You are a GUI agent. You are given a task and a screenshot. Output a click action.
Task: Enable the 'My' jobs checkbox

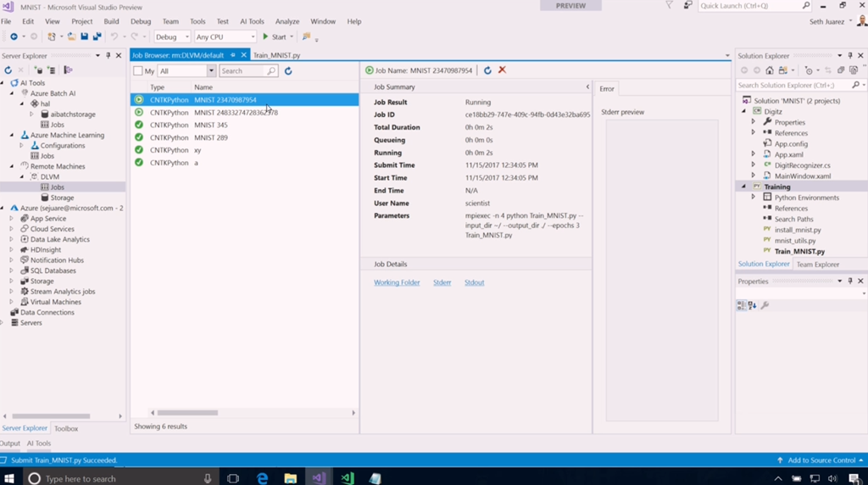click(x=138, y=71)
